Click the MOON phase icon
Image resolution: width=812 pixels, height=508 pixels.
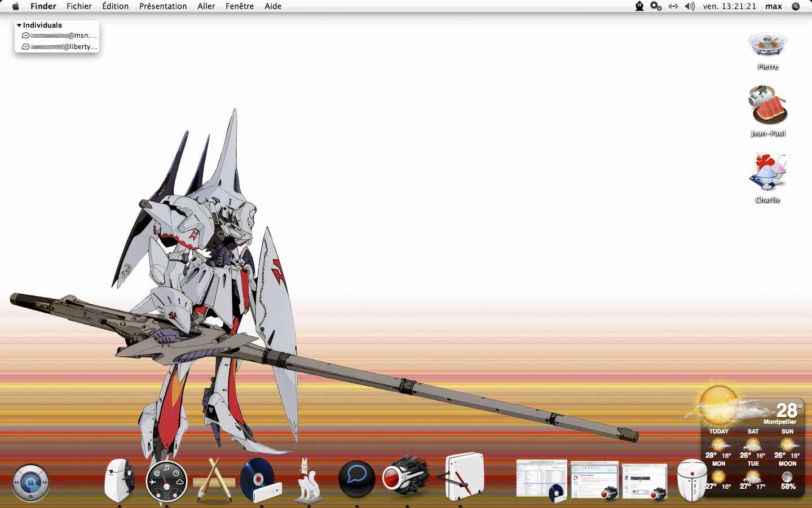787,476
